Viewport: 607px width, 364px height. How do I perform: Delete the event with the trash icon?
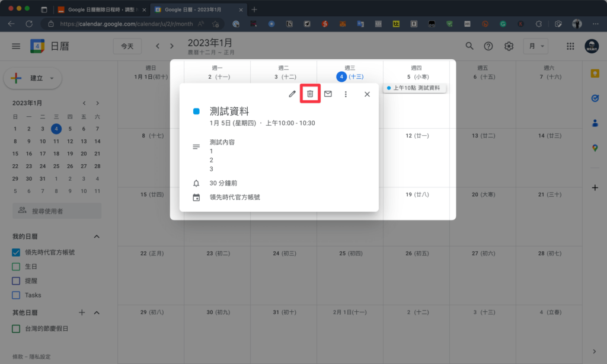pyautogui.click(x=310, y=94)
